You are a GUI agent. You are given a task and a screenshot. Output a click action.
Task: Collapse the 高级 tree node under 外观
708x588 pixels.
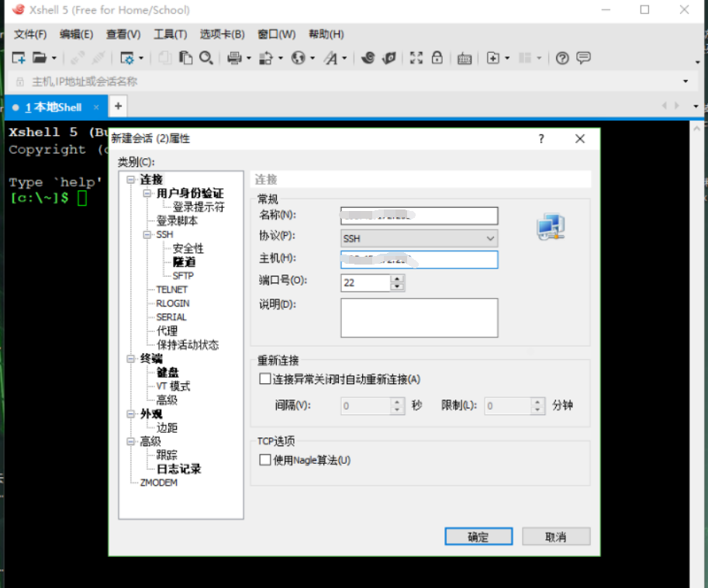point(130,441)
